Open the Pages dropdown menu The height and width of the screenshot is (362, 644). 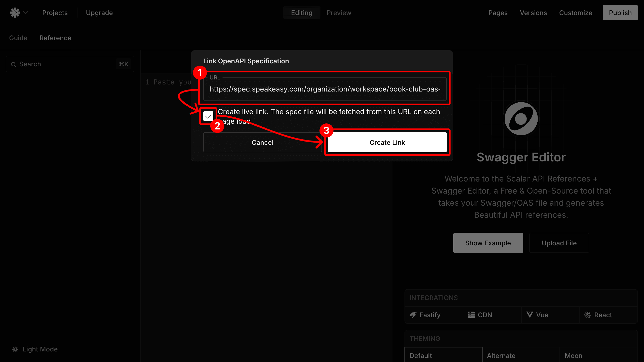[x=498, y=13]
